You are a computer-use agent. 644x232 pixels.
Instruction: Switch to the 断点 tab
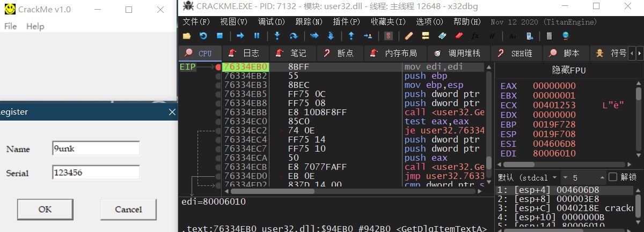point(339,54)
